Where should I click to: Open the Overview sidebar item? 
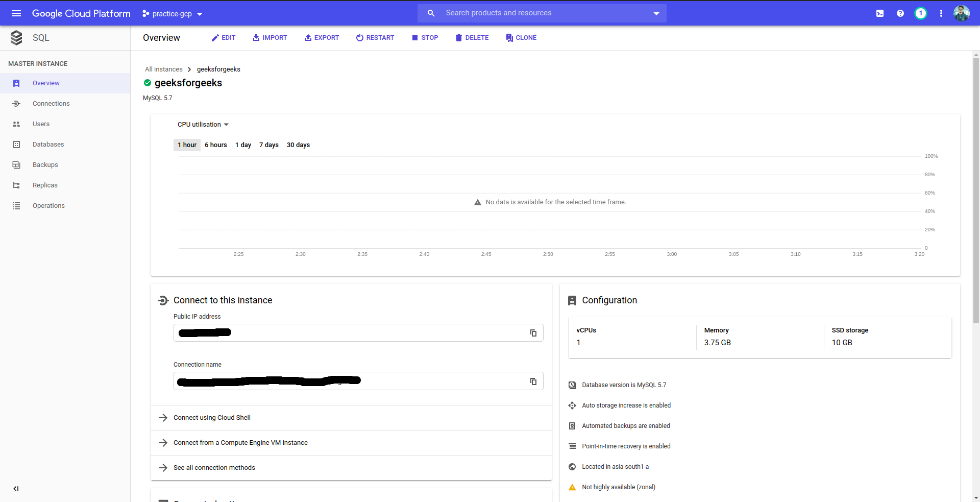pyautogui.click(x=65, y=83)
